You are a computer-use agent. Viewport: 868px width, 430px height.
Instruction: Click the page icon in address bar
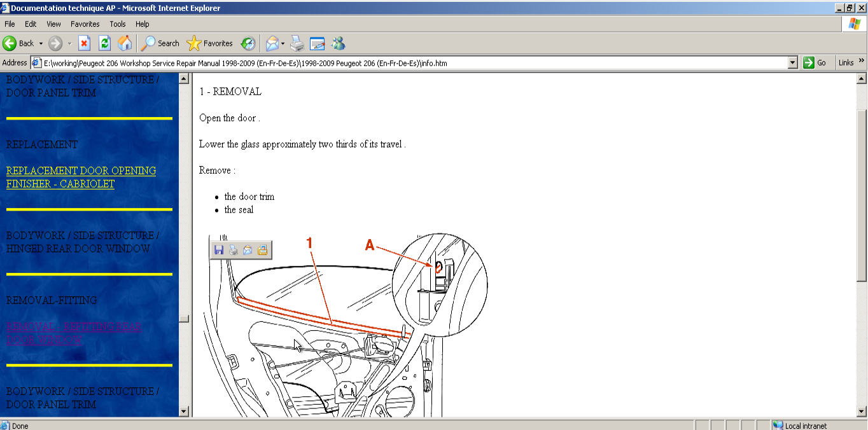click(37, 63)
